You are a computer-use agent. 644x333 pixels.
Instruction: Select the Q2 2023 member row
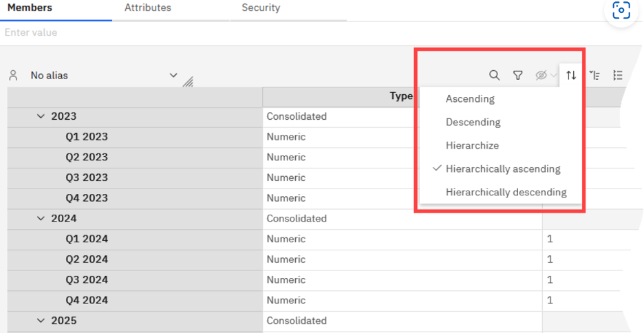pos(135,158)
